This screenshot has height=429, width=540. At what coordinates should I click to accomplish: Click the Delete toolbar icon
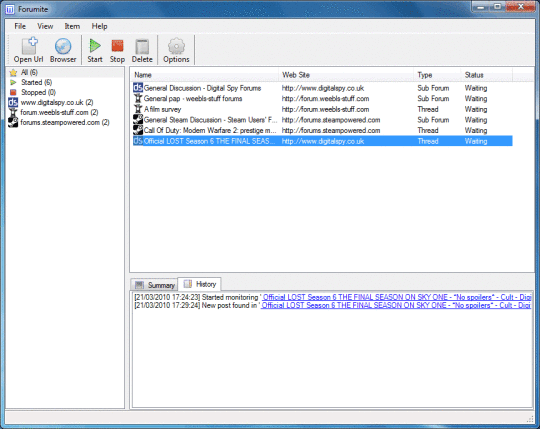click(142, 46)
